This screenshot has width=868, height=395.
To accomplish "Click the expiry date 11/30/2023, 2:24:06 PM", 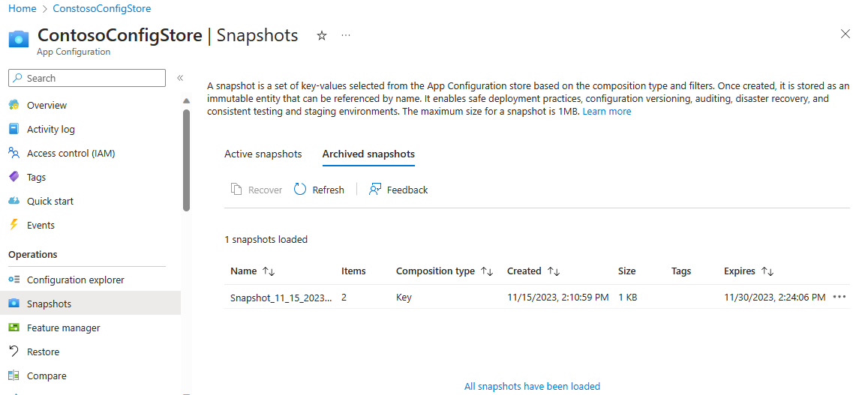I will click(x=774, y=297).
